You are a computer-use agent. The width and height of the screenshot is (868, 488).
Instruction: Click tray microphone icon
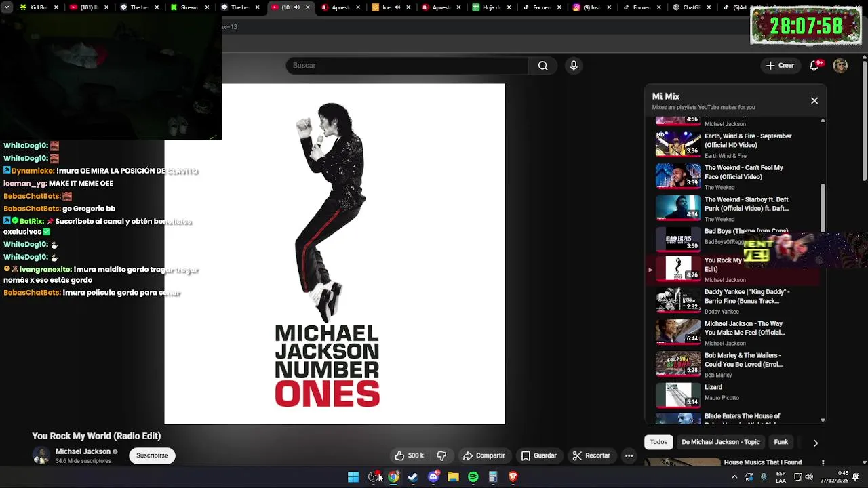pos(764,477)
